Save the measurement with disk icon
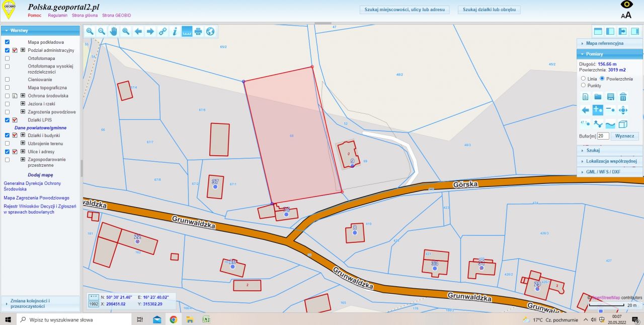644x325 pixels. (x=610, y=97)
